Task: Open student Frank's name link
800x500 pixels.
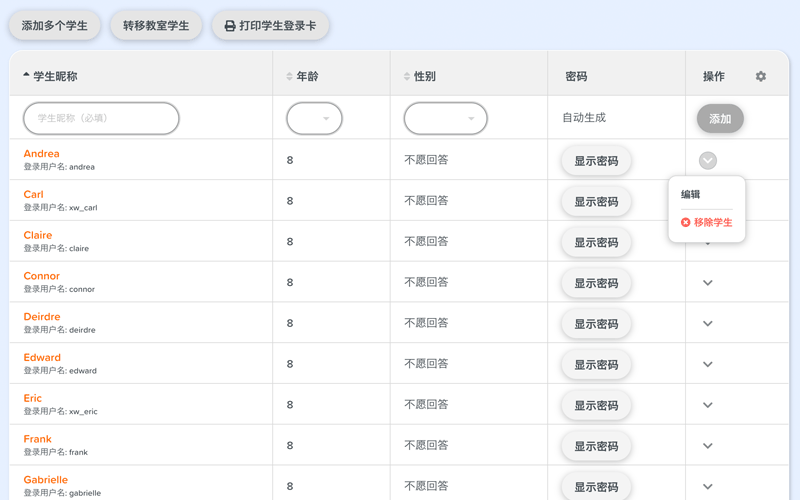Action: (37, 439)
